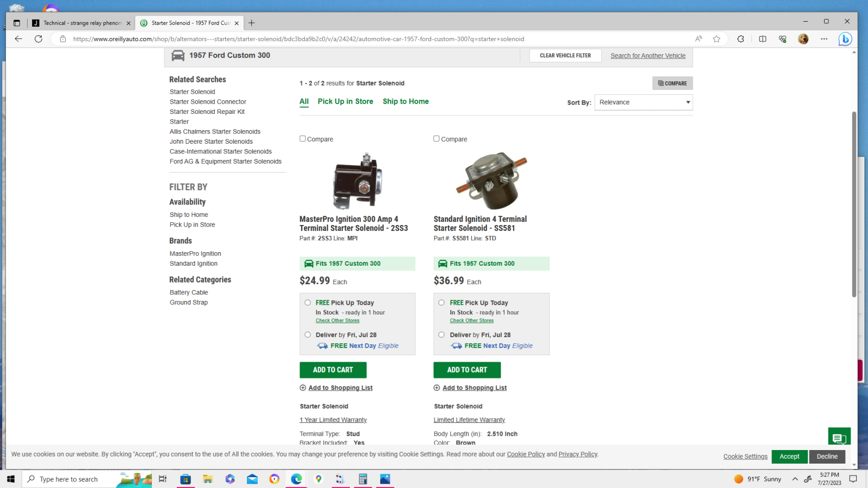Filter by Standard Ignition brand
The width and height of the screenshot is (868, 488).
tap(194, 264)
